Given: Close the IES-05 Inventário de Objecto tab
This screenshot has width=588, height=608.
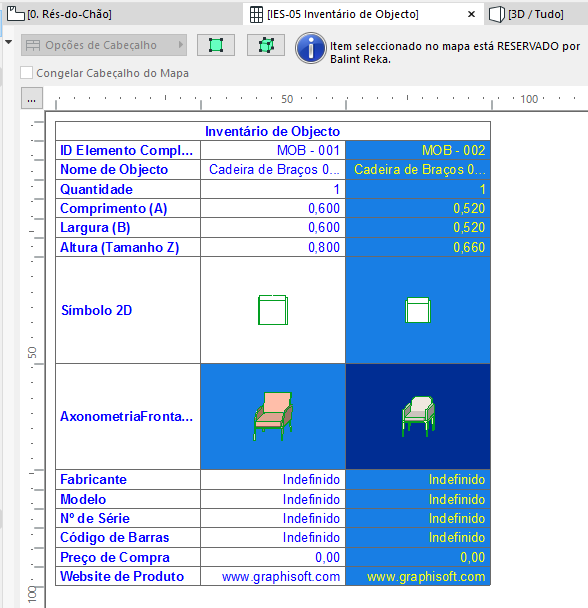Looking at the screenshot, I should click(471, 14).
